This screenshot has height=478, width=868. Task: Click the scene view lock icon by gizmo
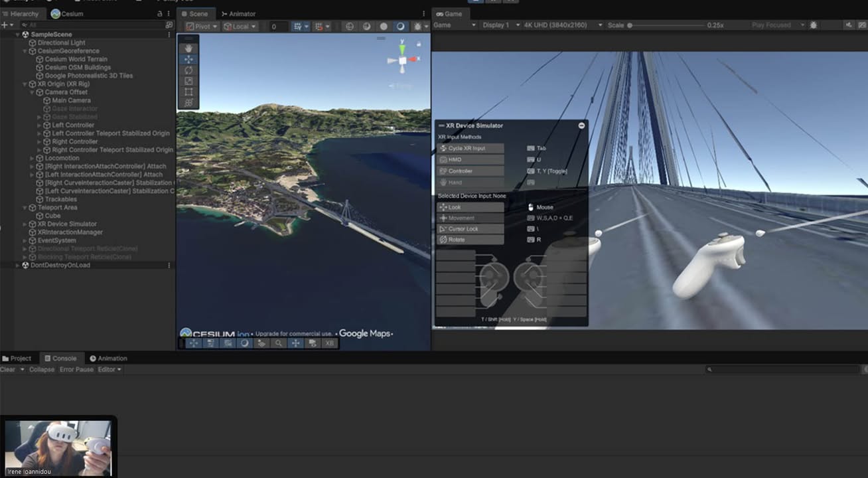(419, 44)
